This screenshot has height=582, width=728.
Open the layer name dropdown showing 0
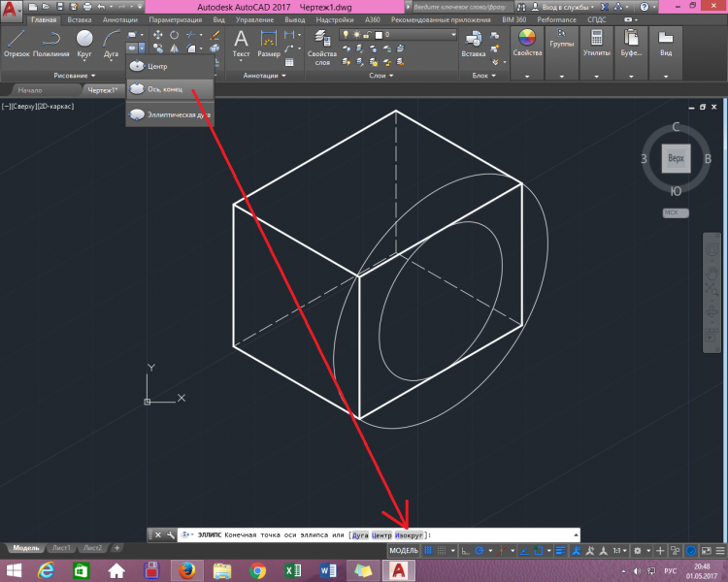(x=398, y=35)
